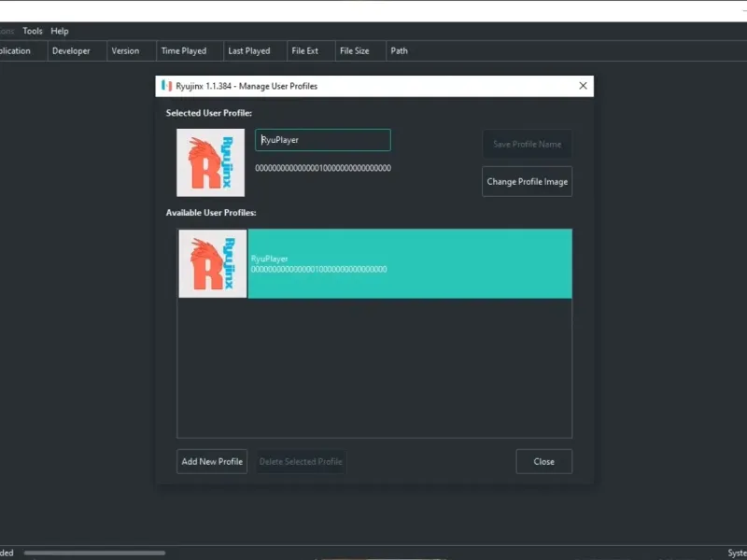Sort by Path column header
This screenshot has height=560, width=747.
click(x=400, y=51)
